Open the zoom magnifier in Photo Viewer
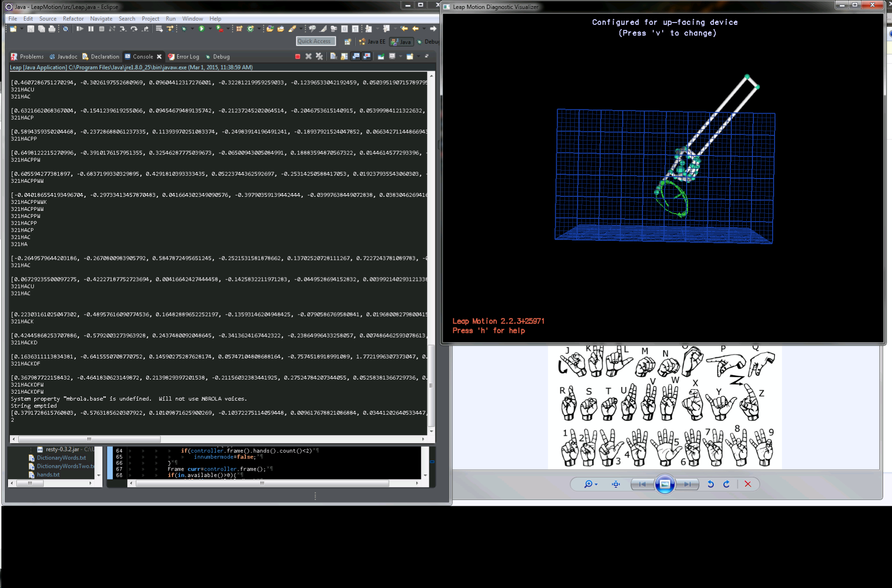This screenshot has height=588, width=892. [590, 484]
